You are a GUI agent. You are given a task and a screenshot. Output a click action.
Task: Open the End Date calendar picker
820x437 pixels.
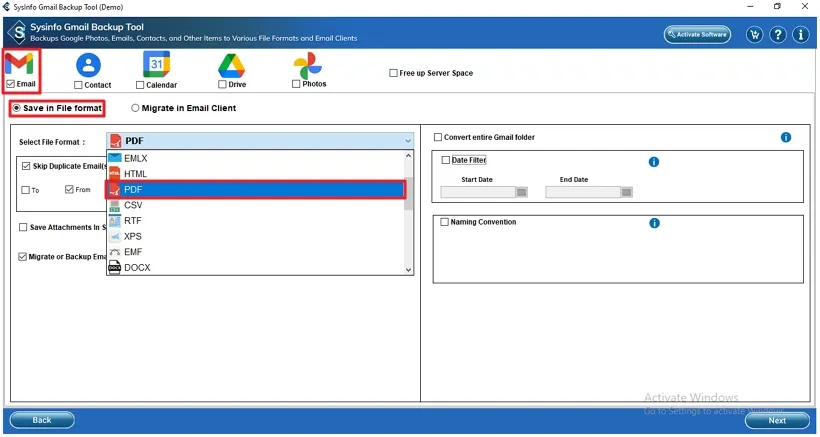tap(626, 192)
